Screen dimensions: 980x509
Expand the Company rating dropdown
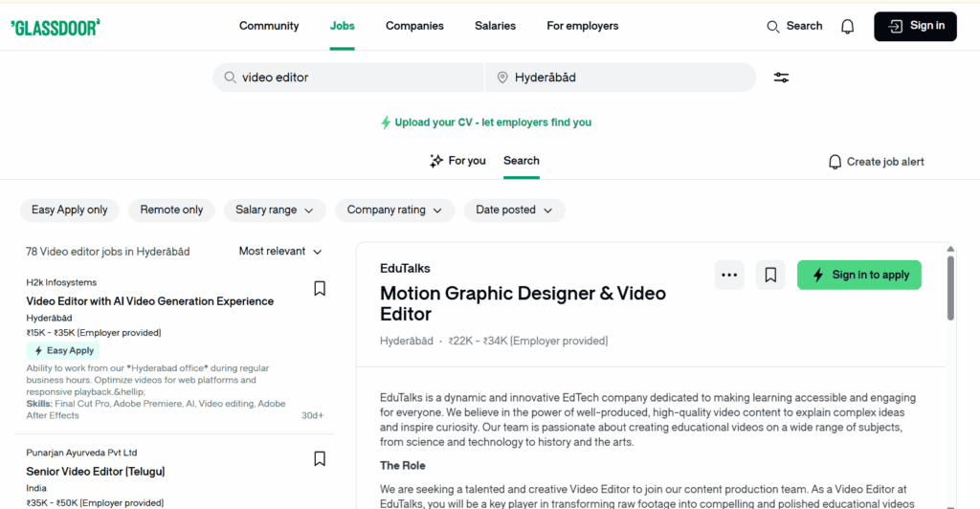pos(394,210)
